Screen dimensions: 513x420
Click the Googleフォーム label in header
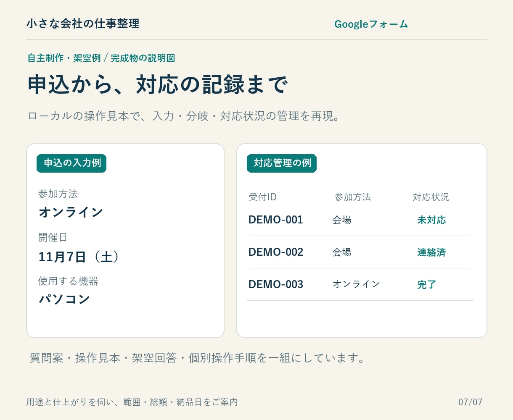(371, 24)
